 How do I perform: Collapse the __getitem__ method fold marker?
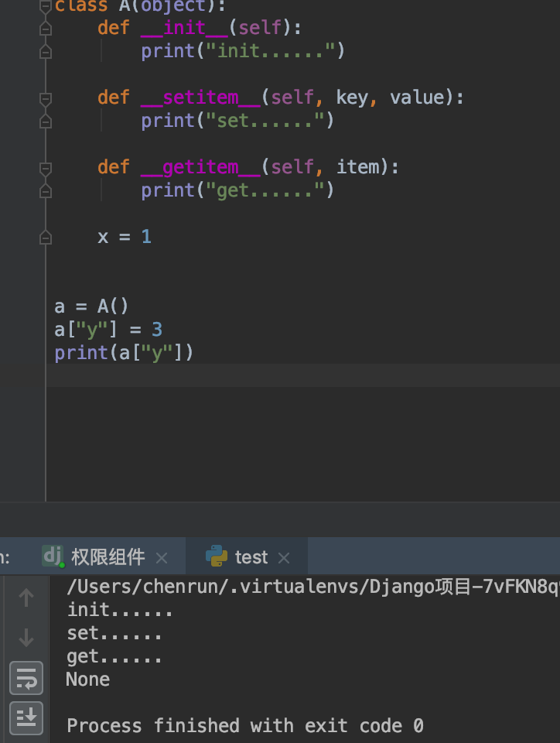click(x=46, y=168)
